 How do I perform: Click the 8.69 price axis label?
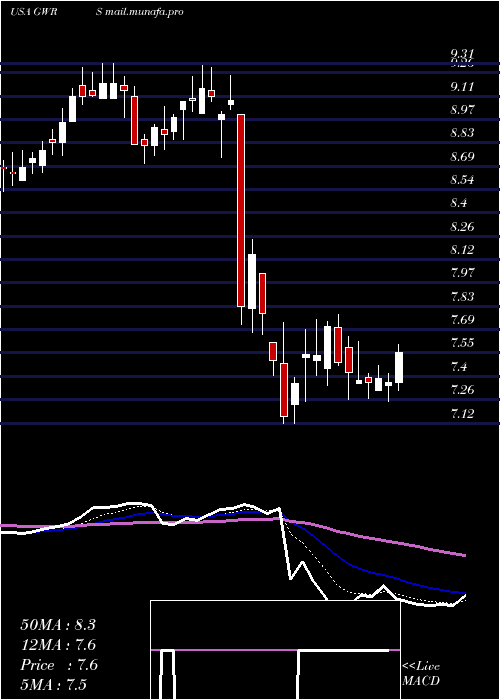point(463,156)
